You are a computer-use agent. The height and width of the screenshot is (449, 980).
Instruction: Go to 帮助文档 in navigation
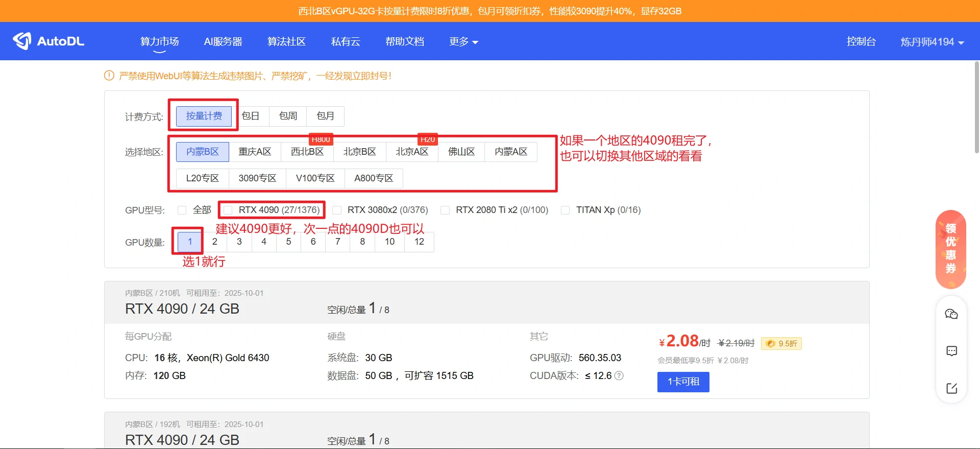pos(404,41)
